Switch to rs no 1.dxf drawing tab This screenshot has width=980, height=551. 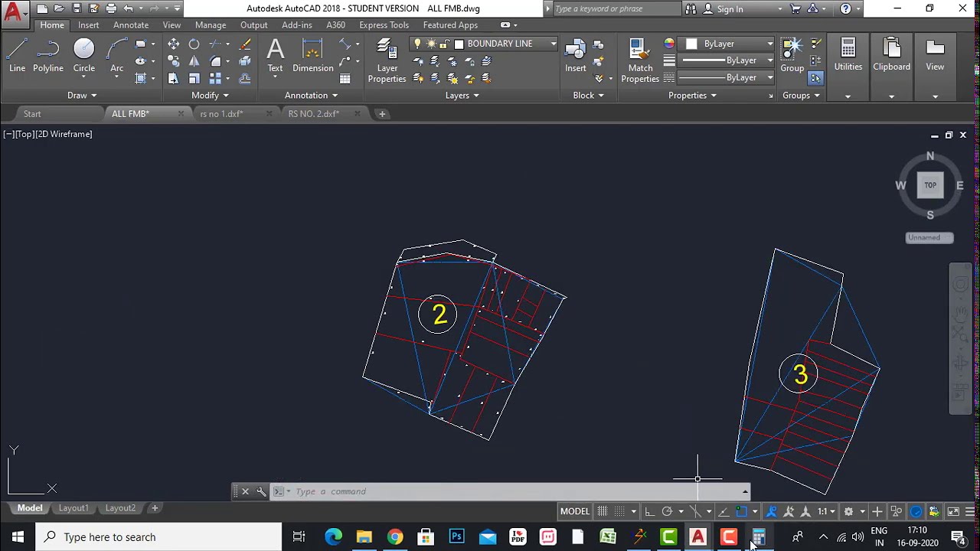221,114
